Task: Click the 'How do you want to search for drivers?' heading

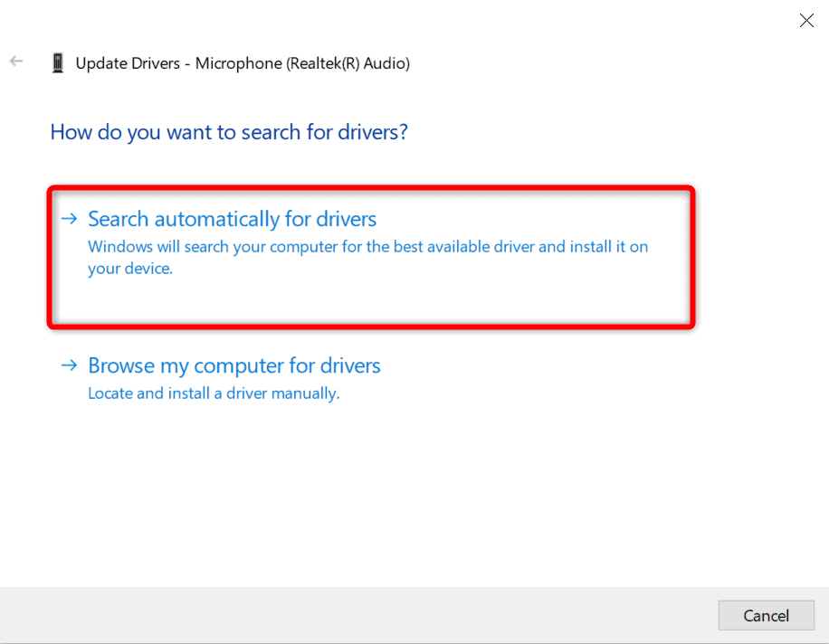Action: [229, 132]
